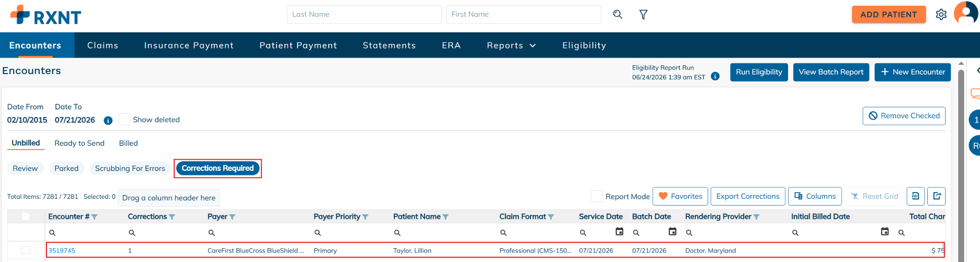This screenshot has width=980, height=262.
Task: Click the export grid icon button
Action: click(x=936, y=196)
